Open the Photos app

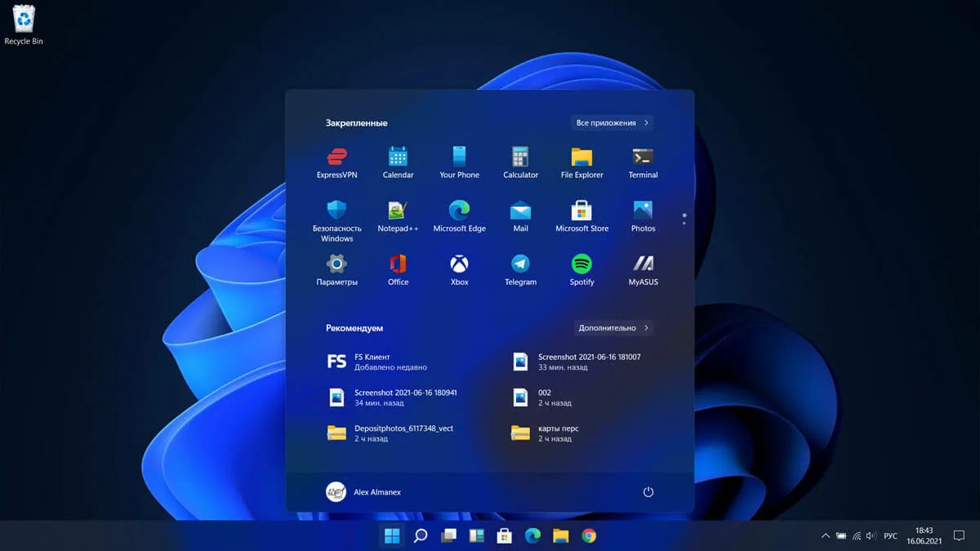643,217
